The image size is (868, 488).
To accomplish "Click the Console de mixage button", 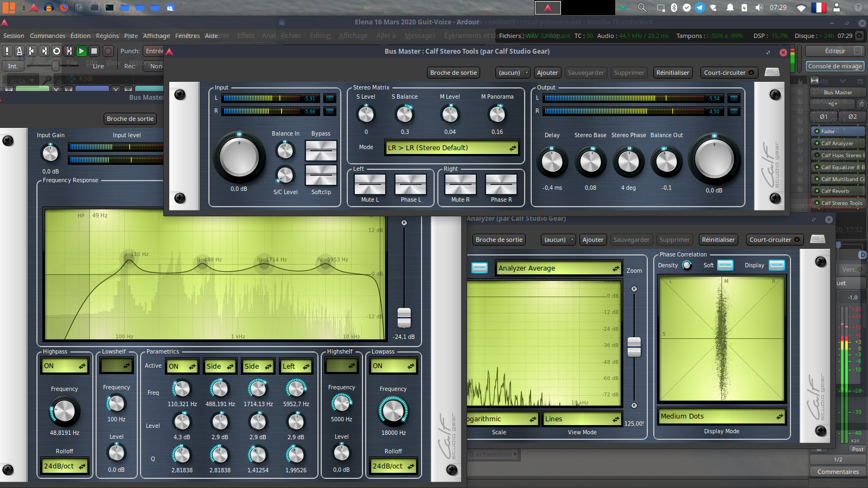I will (835, 66).
